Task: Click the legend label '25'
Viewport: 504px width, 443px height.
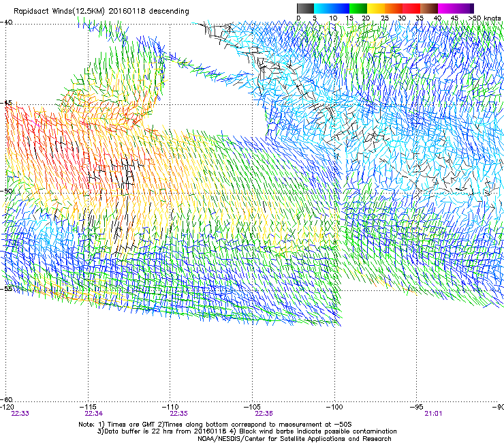Action: (x=385, y=18)
